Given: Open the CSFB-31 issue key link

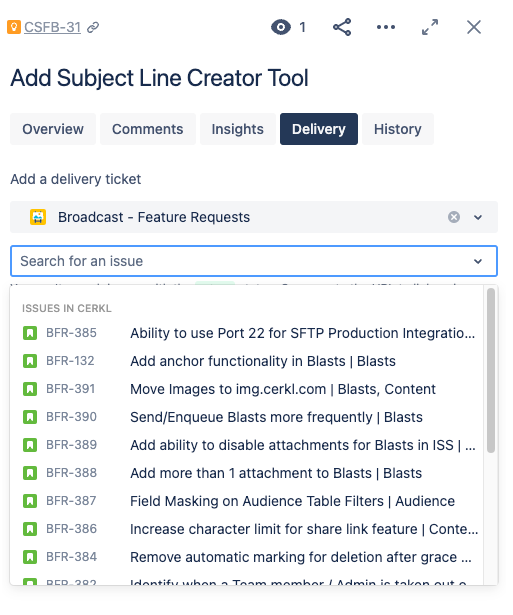Looking at the screenshot, I should (x=53, y=27).
